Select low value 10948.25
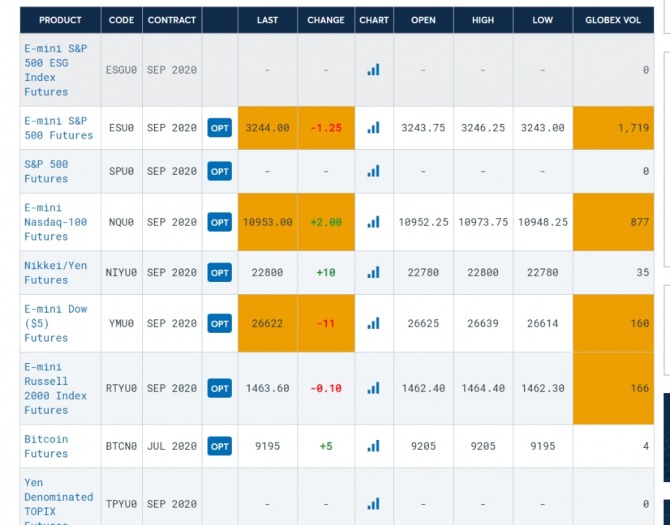Image resolution: width=670 pixels, height=525 pixels. 543,222
